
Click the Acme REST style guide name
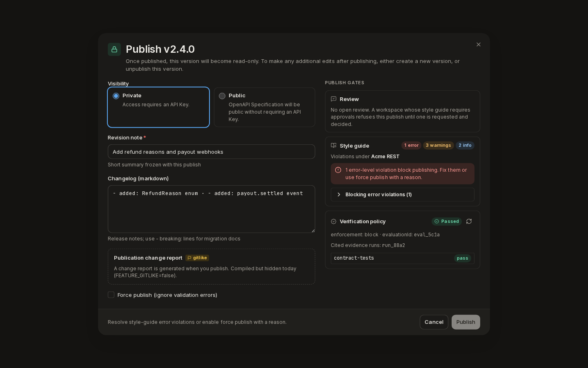[385, 157]
